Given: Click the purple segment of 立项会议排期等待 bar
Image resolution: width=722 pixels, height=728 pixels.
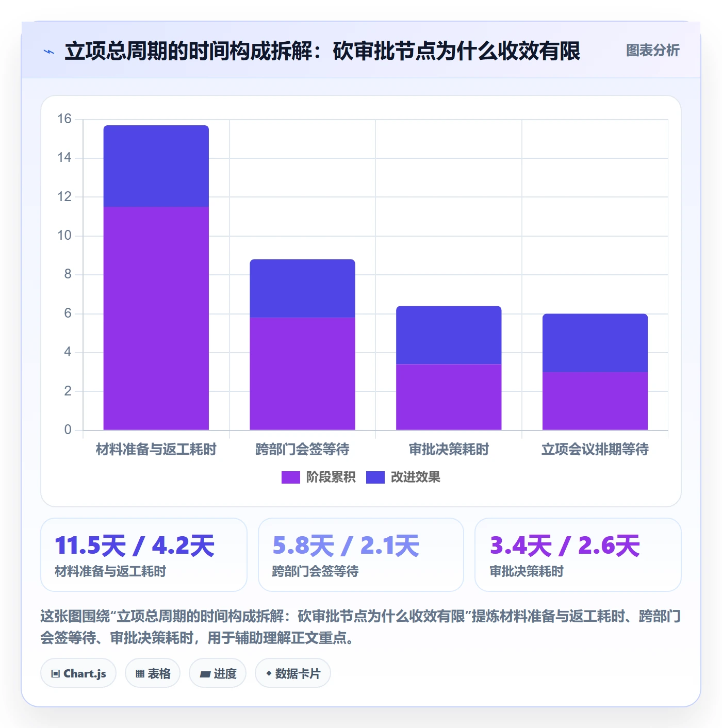Looking at the screenshot, I should (x=595, y=401).
